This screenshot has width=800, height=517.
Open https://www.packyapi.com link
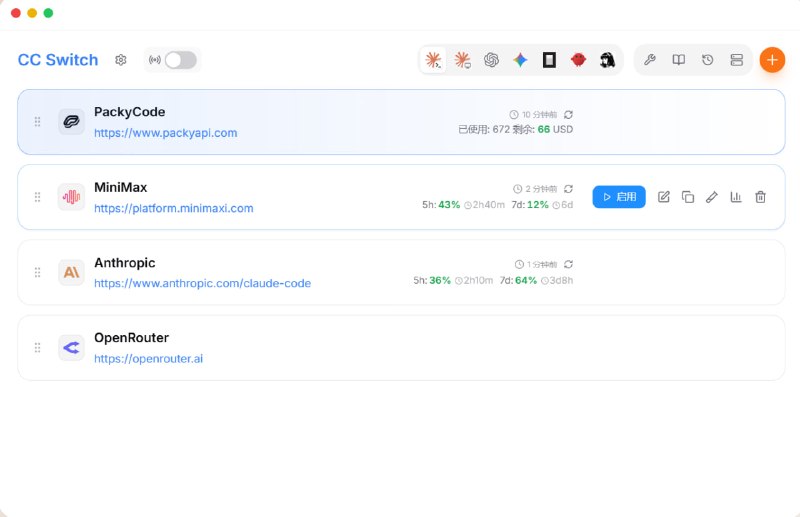tap(166, 133)
